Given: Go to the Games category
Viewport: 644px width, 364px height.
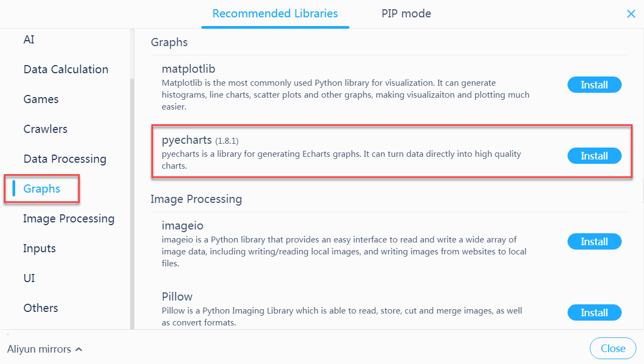Looking at the screenshot, I should pos(41,99).
